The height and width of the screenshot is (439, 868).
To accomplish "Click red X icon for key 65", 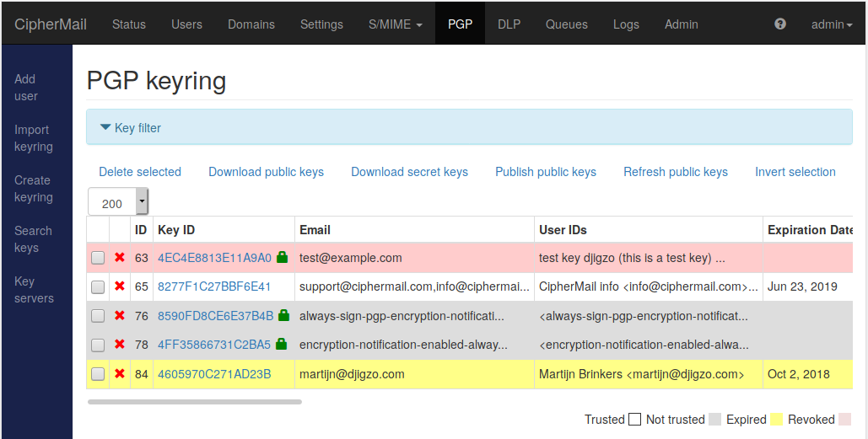I will click(x=120, y=286).
